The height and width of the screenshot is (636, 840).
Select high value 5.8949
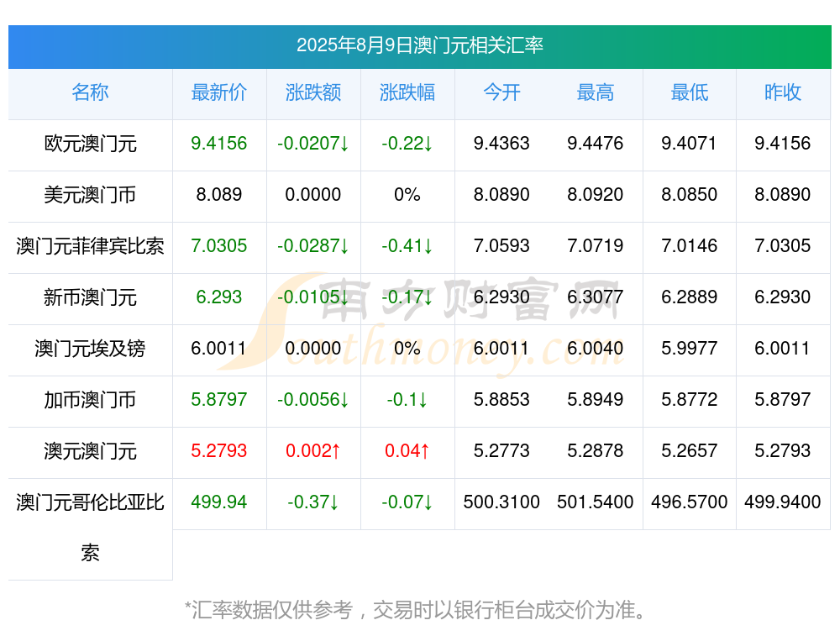pos(596,400)
